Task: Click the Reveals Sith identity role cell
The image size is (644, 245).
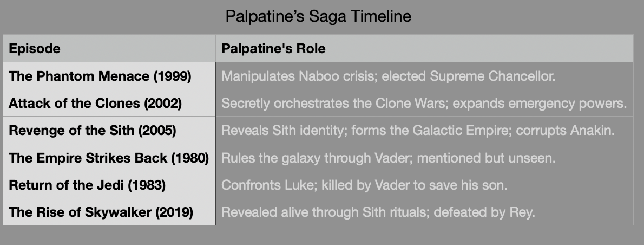Action: pyautogui.click(x=418, y=131)
